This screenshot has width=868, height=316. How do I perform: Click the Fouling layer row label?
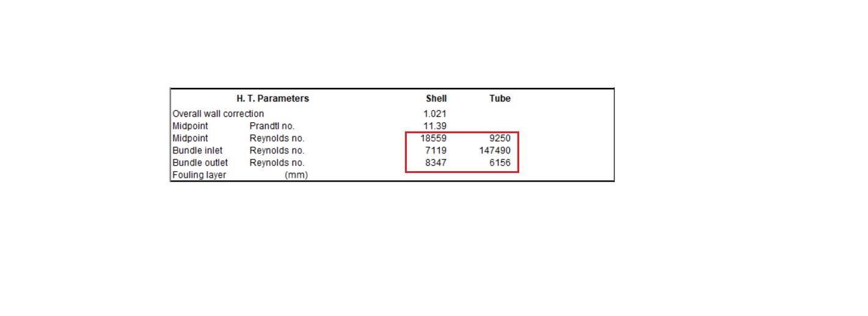pos(199,175)
